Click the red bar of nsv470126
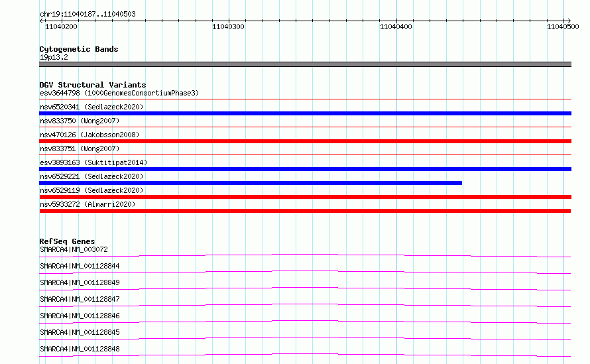The width and height of the screenshot is (590, 364). [305, 141]
